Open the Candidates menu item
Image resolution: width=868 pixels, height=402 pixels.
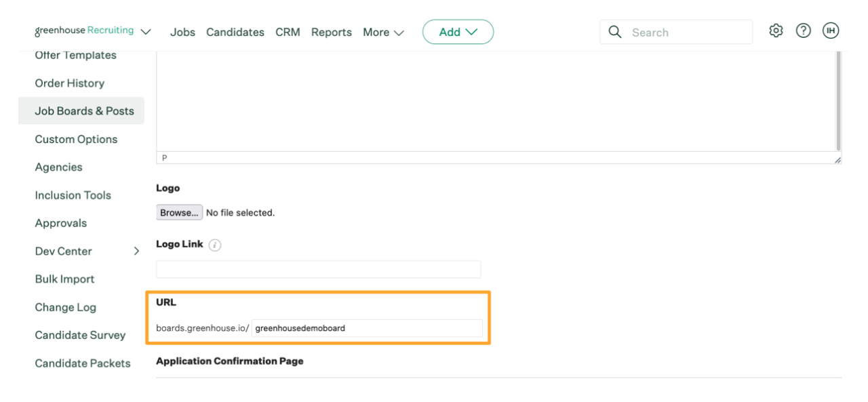[235, 33]
